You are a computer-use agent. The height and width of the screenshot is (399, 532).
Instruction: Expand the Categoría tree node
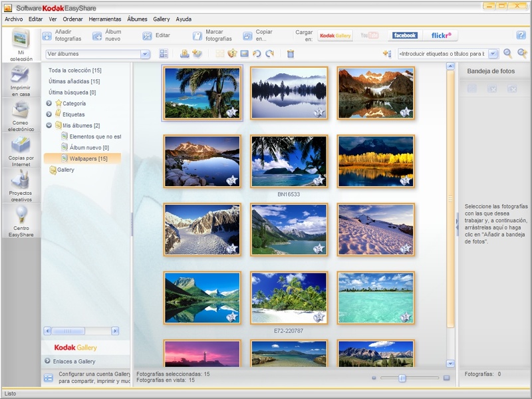pos(49,103)
